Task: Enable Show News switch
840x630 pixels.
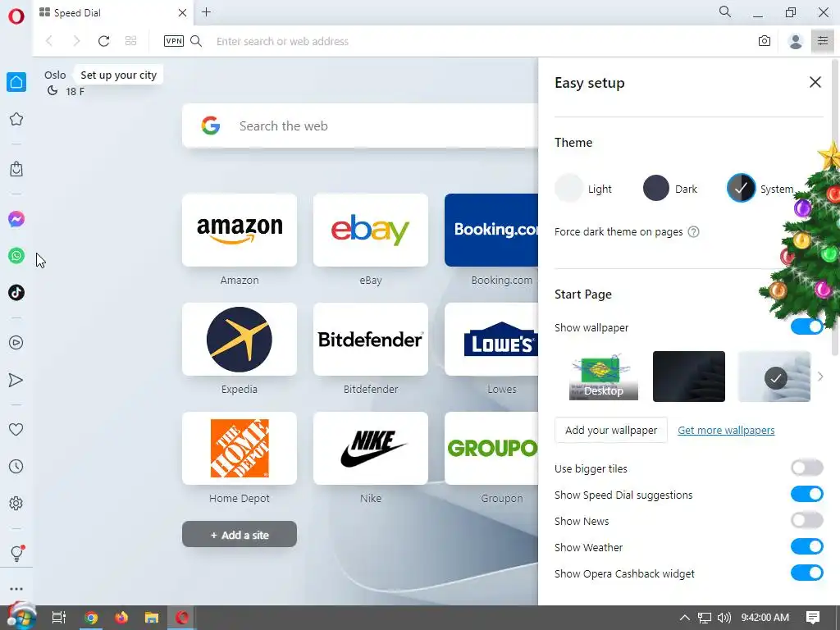Action: point(807,520)
